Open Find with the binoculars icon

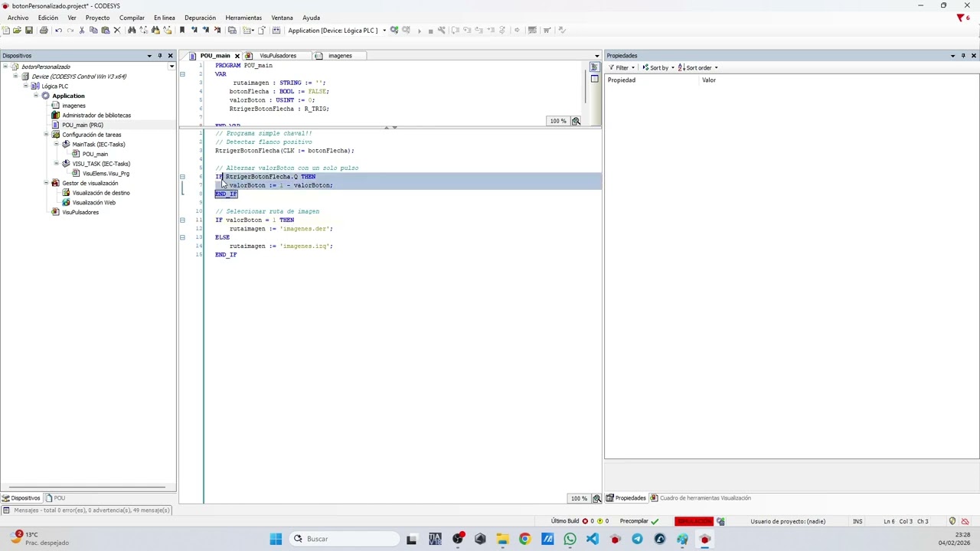point(132,30)
